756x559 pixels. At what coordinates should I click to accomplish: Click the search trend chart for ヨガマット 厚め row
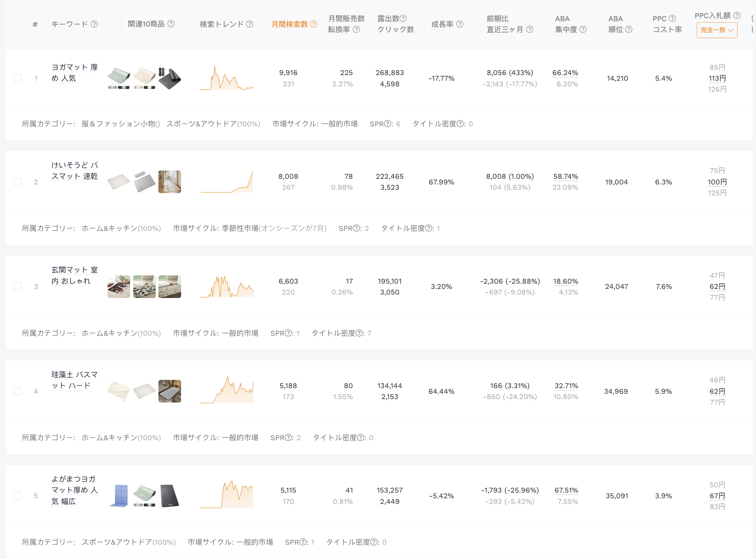tap(227, 78)
